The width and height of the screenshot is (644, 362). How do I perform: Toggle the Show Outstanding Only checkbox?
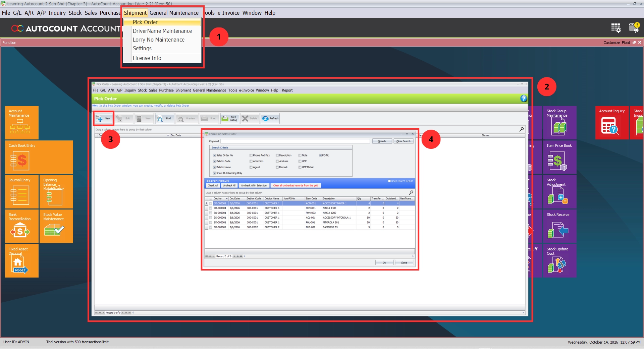pos(214,173)
